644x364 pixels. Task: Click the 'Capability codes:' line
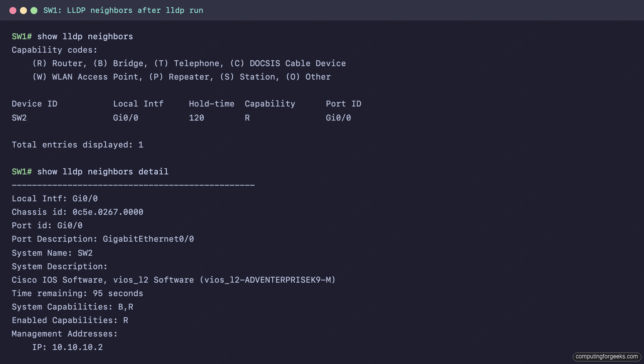pyautogui.click(x=54, y=50)
